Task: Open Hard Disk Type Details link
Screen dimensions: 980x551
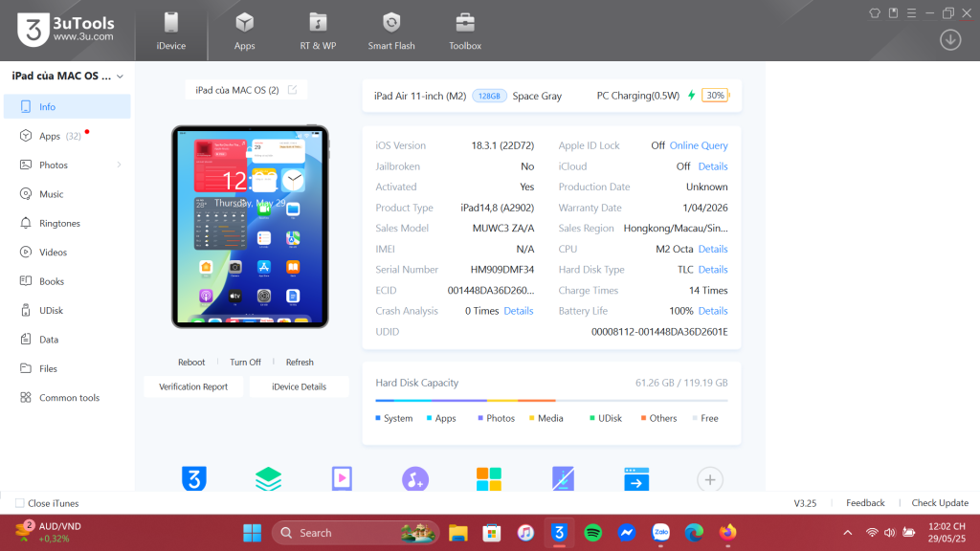Action: pos(712,269)
